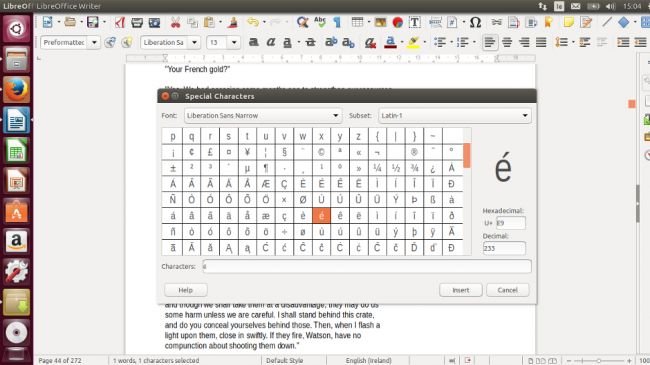Click the Omega special character icon

click(475, 22)
